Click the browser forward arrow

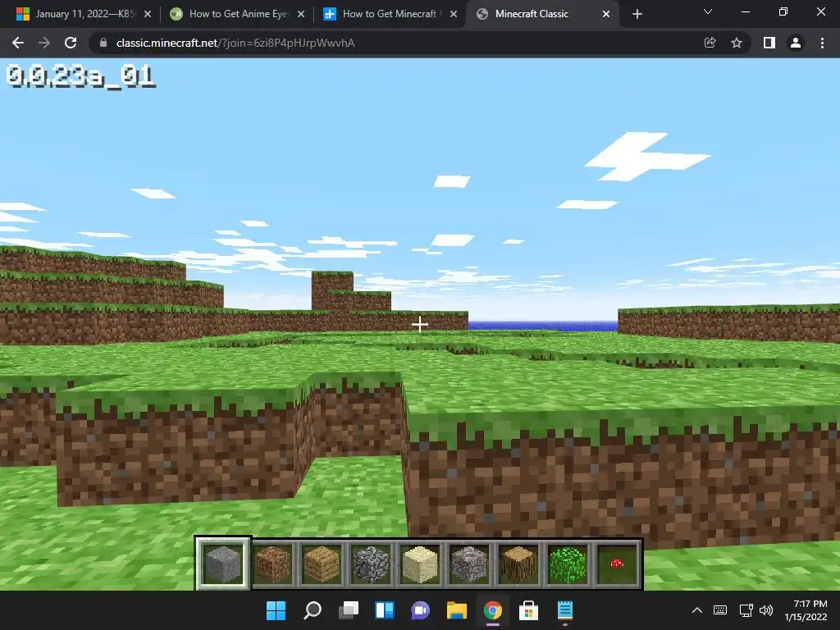(44, 43)
